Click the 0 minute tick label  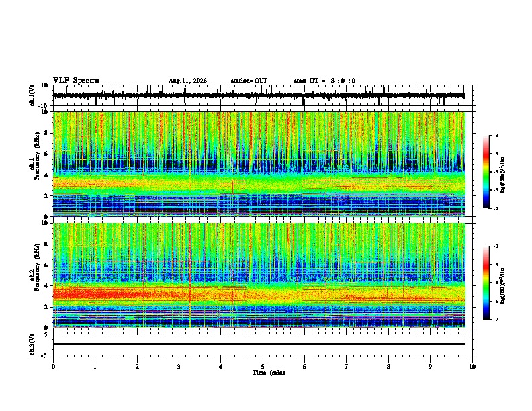click(x=53, y=367)
